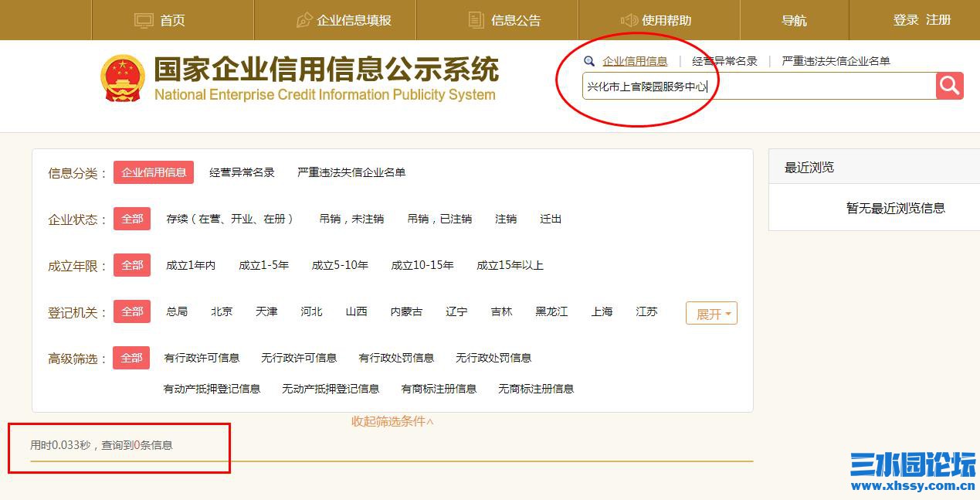
Task: Filter by 成立10-15年
Action: [x=422, y=265]
